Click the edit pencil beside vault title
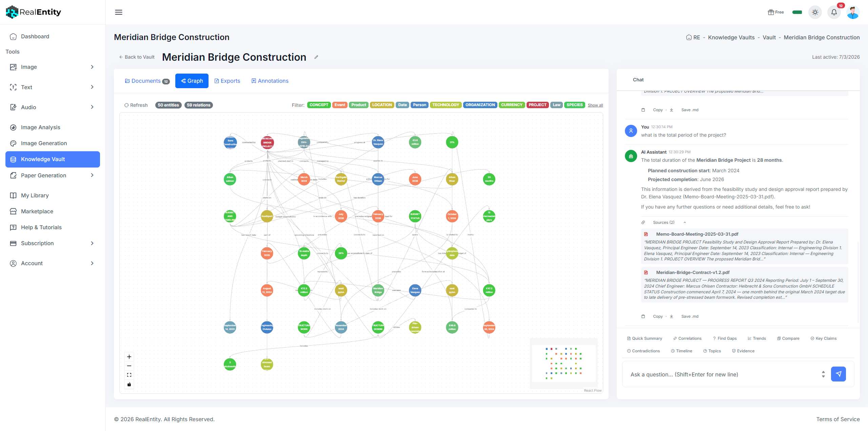The width and height of the screenshot is (868, 431). click(x=316, y=57)
